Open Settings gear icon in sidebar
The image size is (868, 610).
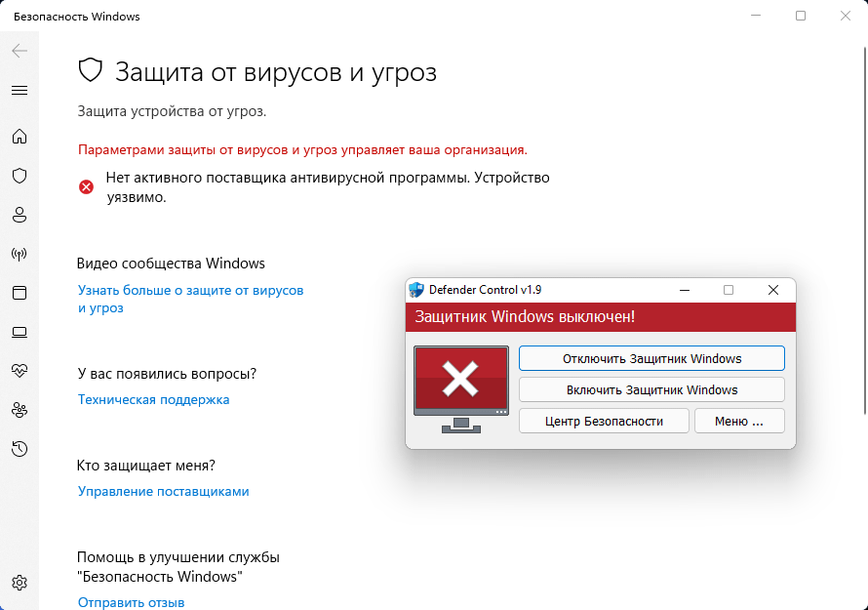(20, 583)
